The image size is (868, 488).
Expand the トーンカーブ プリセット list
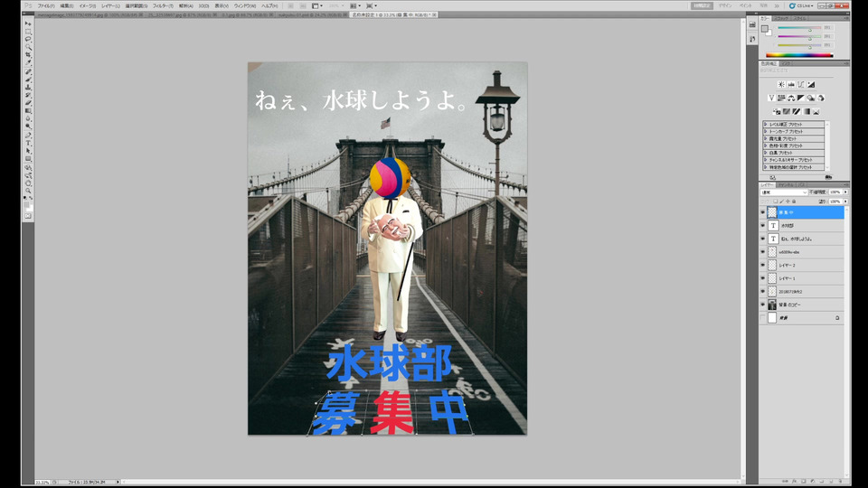tap(766, 132)
